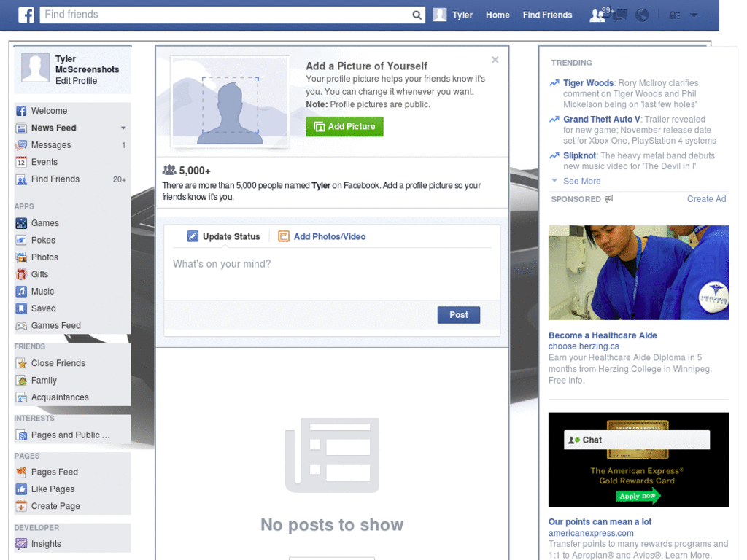747x560 pixels.
Task: Click the profile picture placeholder image
Action: [230, 102]
